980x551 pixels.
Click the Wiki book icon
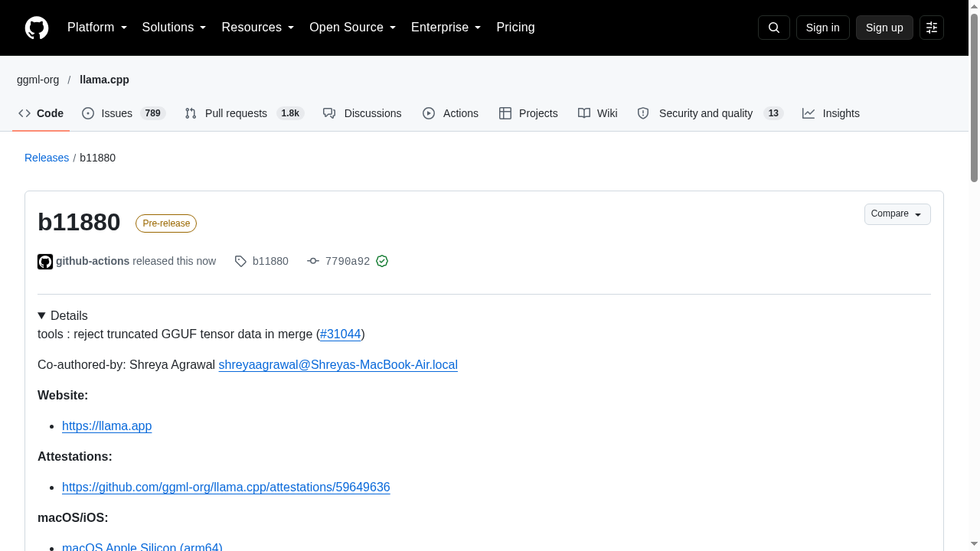click(584, 113)
